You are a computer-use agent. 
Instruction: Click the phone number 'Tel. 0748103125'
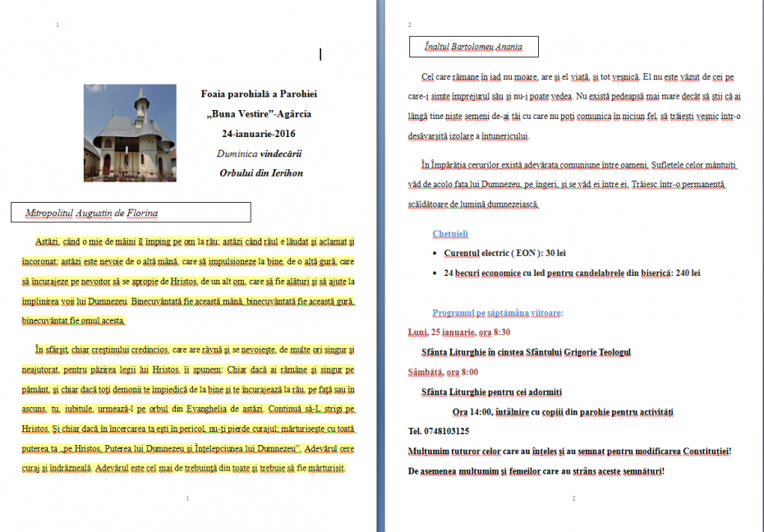pyautogui.click(x=439, y=431)
